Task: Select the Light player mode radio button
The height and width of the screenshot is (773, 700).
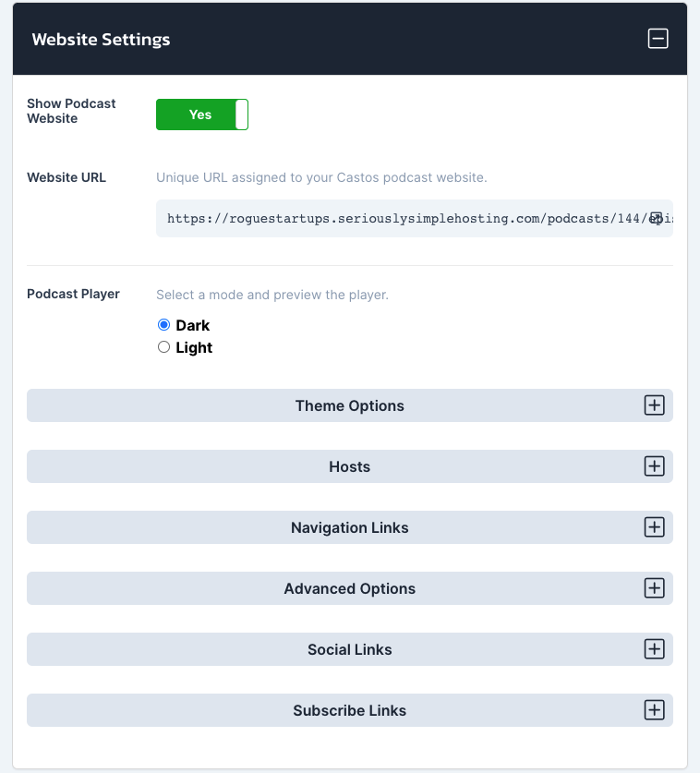Action: coord(163,347)
